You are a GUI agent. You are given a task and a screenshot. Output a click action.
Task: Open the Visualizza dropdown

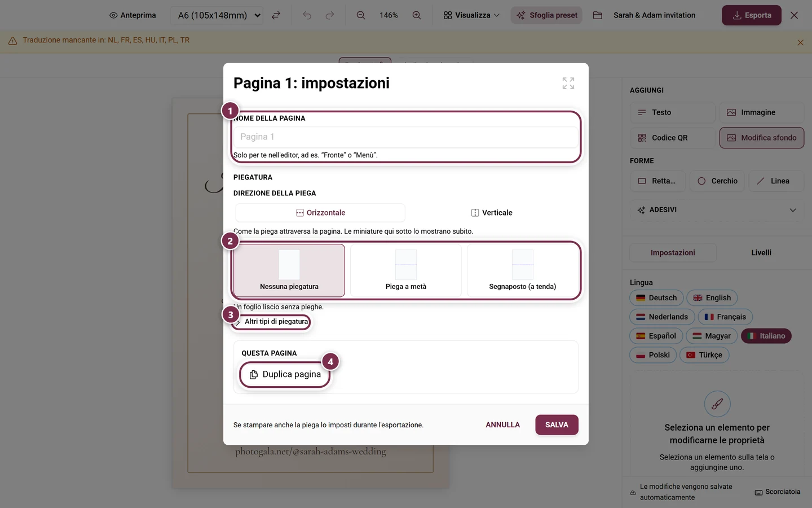(471, 15)
